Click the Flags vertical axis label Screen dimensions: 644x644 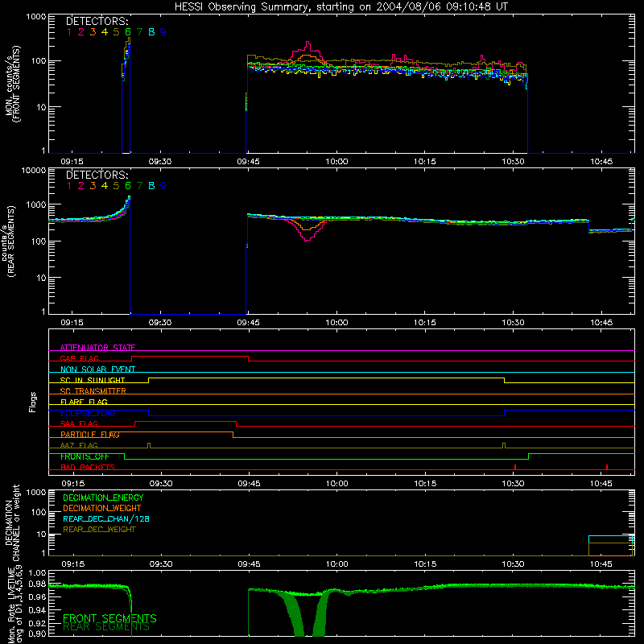pyautogui.click(x=33, y=402)
